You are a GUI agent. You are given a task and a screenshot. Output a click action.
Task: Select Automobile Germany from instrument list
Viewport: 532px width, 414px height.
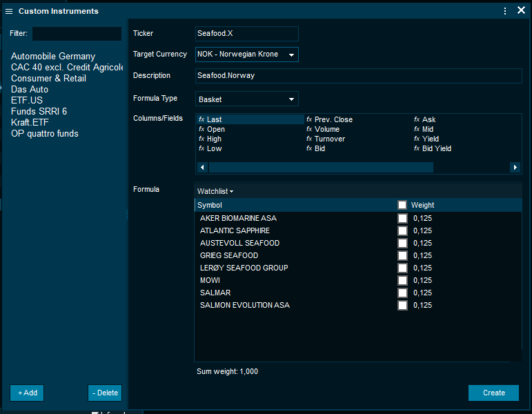click(x=53, y=57)
